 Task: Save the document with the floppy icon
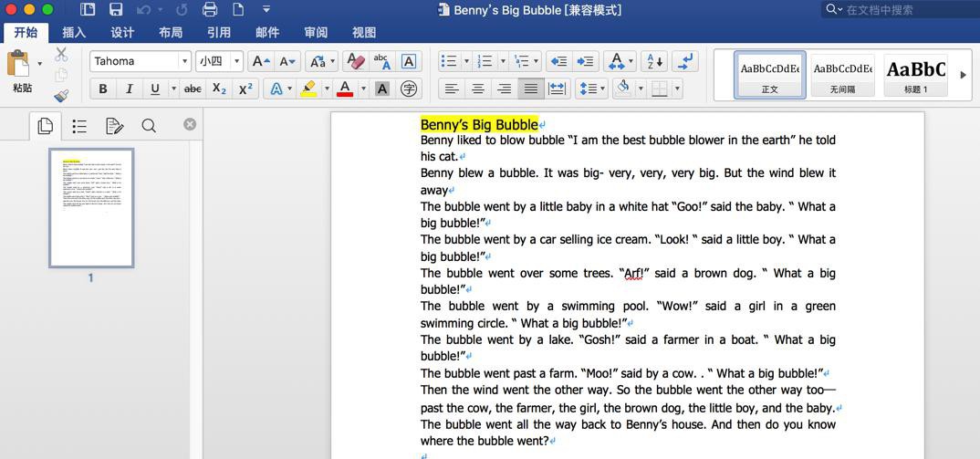pos(116,9)
